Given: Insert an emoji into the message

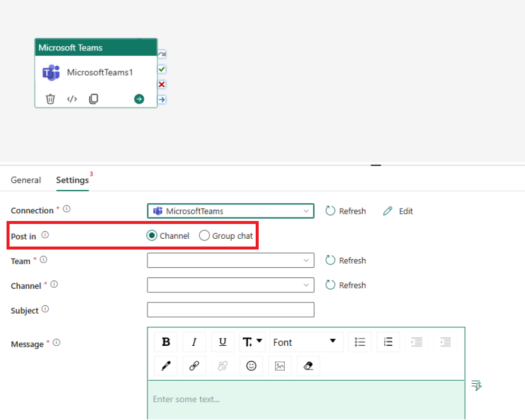Looking at the screenshot, I should 251,366.
